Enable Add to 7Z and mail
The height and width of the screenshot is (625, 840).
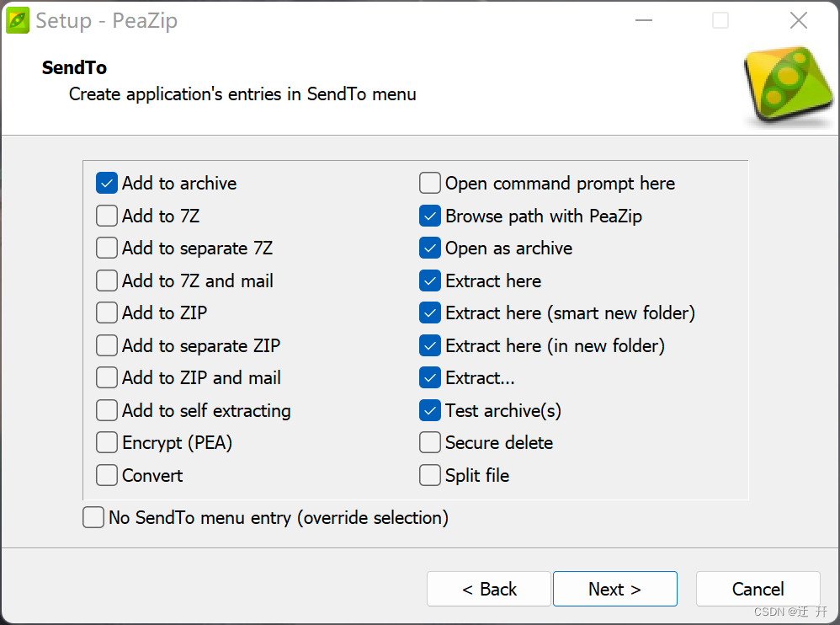106,280
